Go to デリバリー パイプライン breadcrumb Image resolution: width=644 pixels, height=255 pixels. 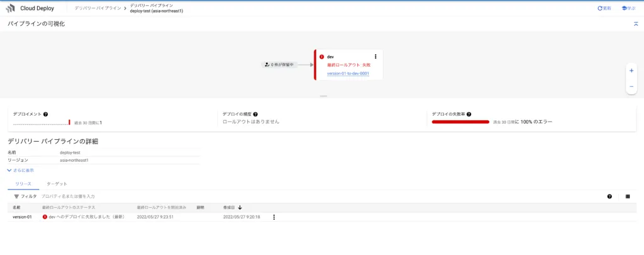(97, 8)
